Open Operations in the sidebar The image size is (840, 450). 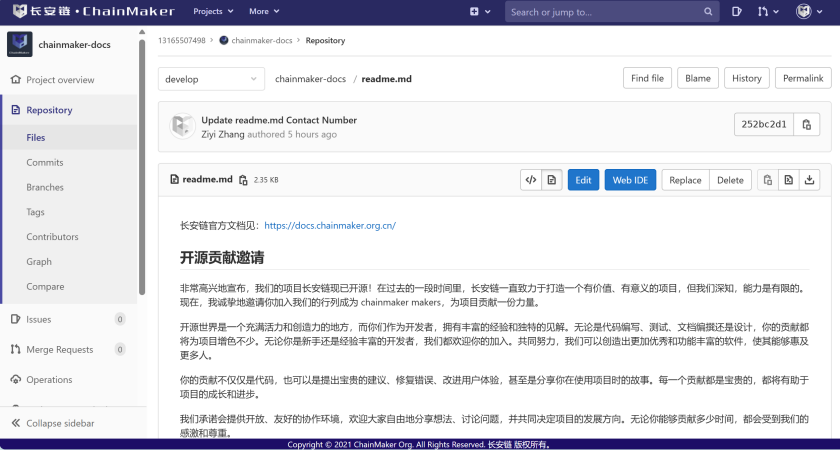pyautogui.click(x=49, y=379)
